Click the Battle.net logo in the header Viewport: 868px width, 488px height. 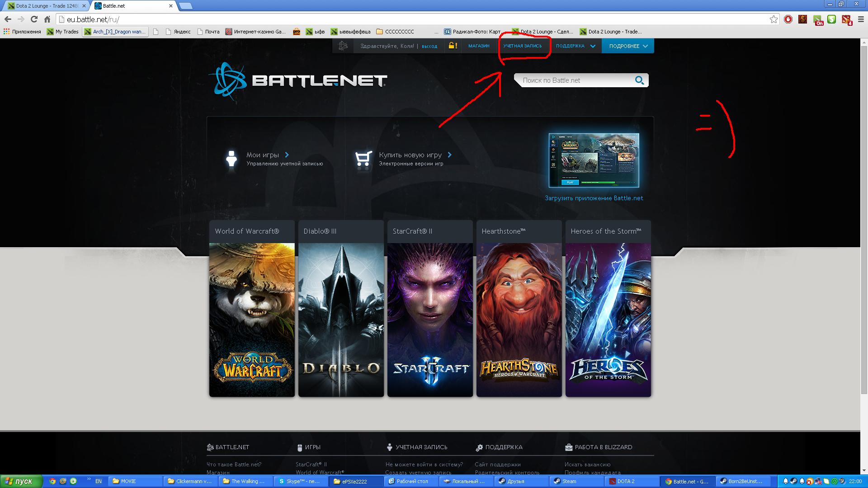pos(297,81)
